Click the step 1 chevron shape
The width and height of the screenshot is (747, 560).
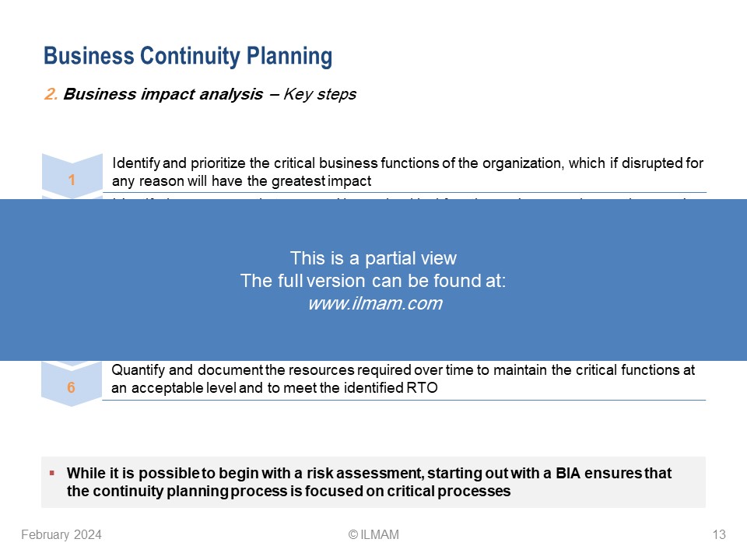[72, 177]
